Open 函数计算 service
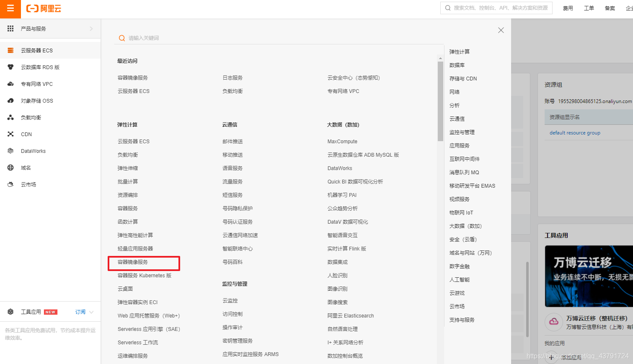Screen dimensions: 633x364 point(128,222)
